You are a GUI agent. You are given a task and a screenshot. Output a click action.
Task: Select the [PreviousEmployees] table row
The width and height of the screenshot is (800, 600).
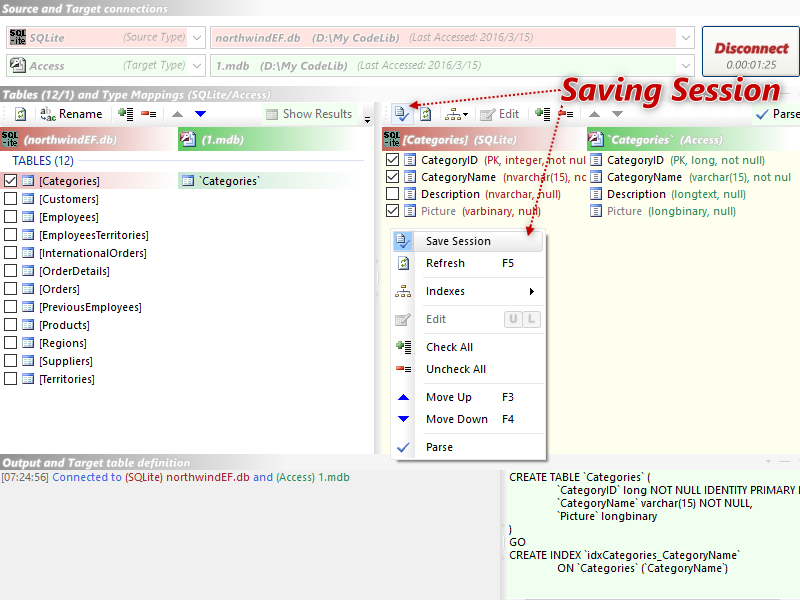click(x=90, y=307)
